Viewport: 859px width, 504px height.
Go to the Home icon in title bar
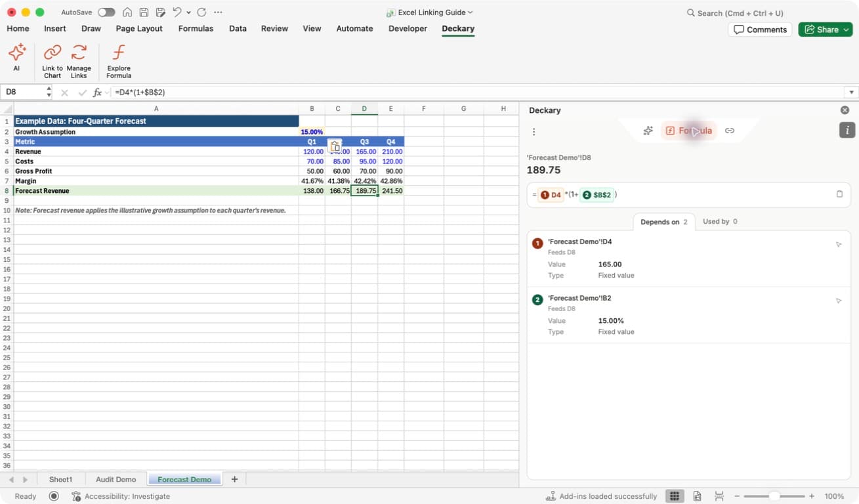coord(127,12)
